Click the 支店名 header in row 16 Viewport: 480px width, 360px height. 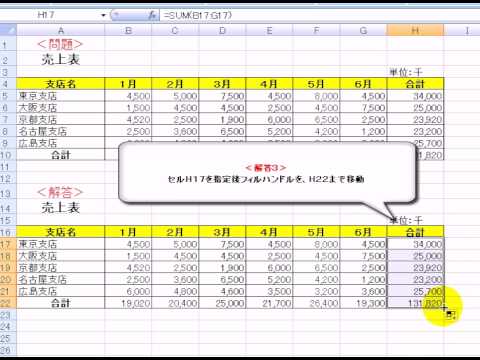point(61,232)
